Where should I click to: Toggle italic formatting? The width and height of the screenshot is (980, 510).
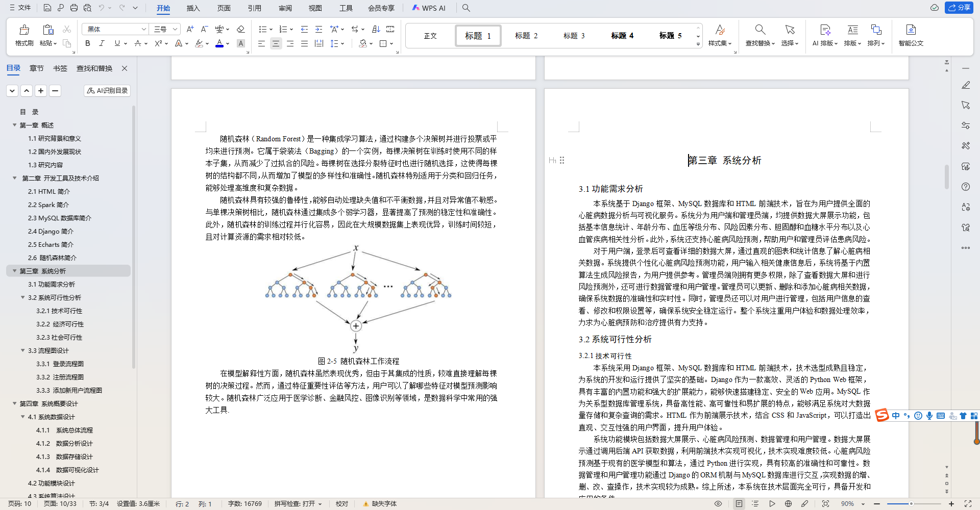pyautogui.click(x=102, y=43)
